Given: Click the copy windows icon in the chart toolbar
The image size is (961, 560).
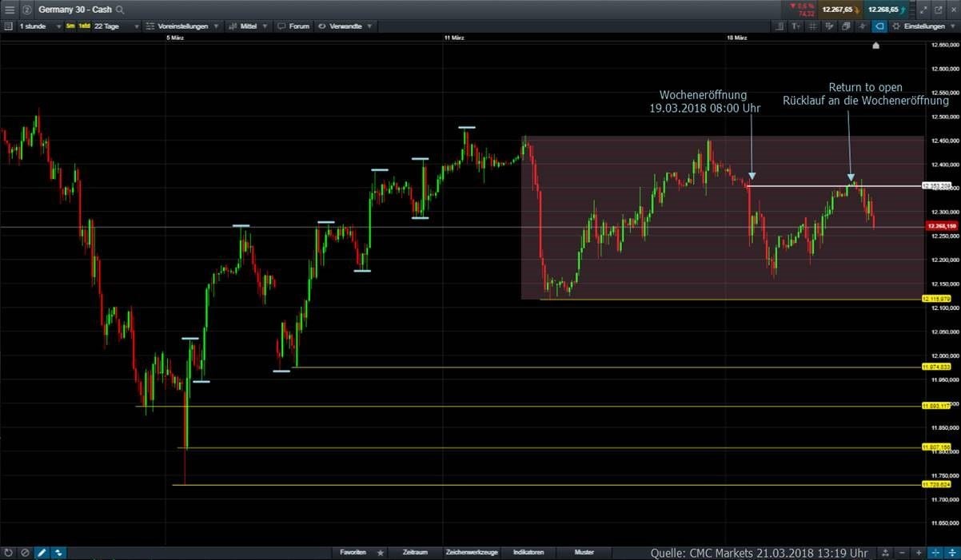Looking at the screenshot, I should pyautogui.click(x=846, y=26).
